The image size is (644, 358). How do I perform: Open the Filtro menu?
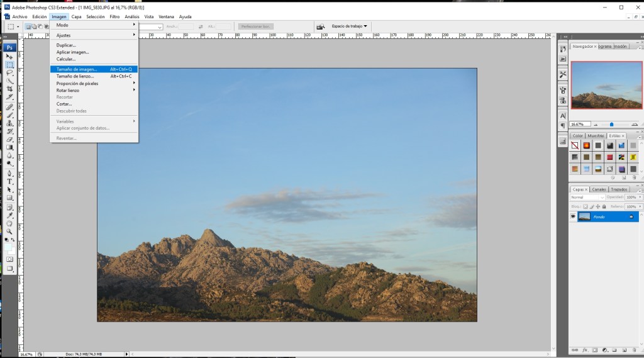tap(114, 16)
